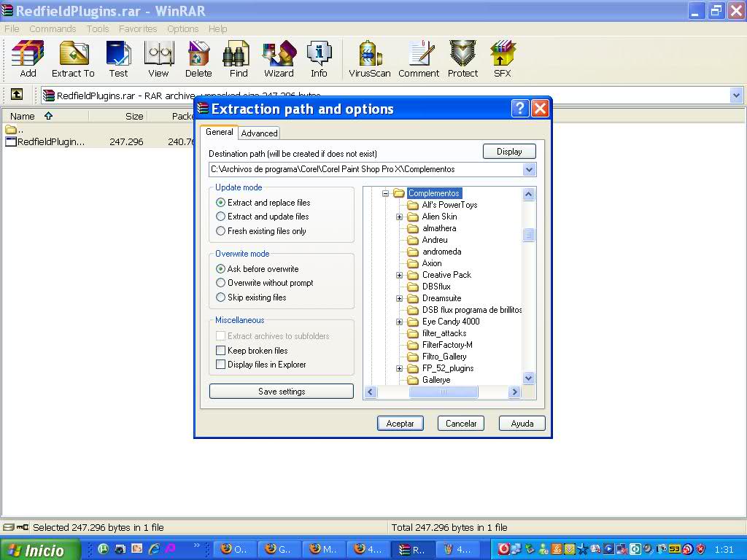Expand the Eye Candy 4000 folder
Screen dimensions: 747x560
click(399, 322)
